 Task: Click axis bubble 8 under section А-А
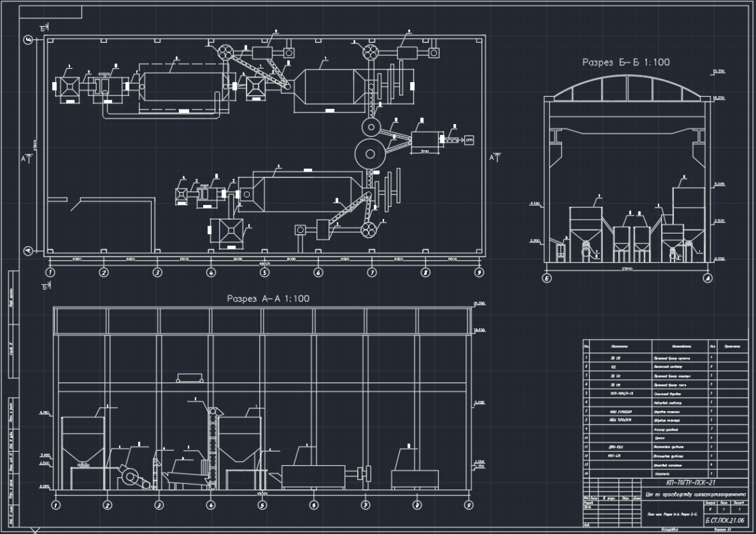pyautogui.click(x=417, y=505)
